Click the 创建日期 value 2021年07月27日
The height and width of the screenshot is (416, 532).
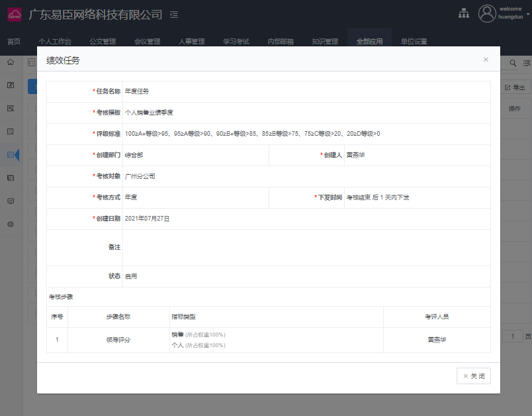tap(147, 219)
